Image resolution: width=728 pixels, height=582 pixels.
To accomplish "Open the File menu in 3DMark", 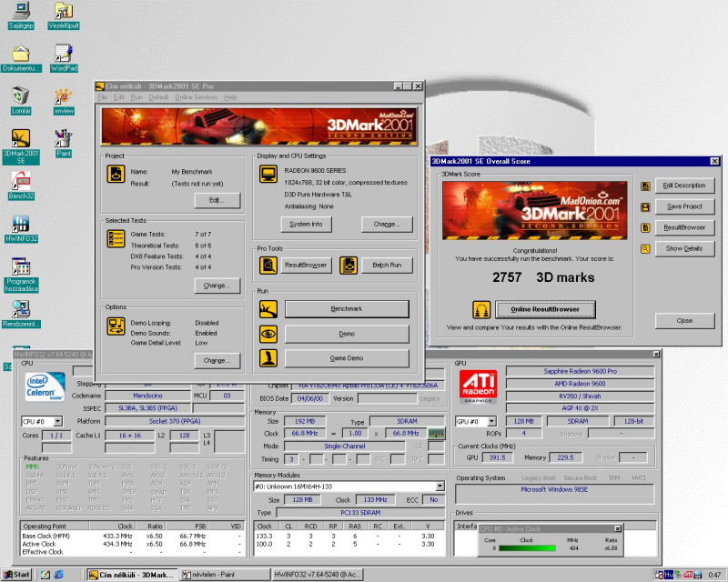I will 103,97.
